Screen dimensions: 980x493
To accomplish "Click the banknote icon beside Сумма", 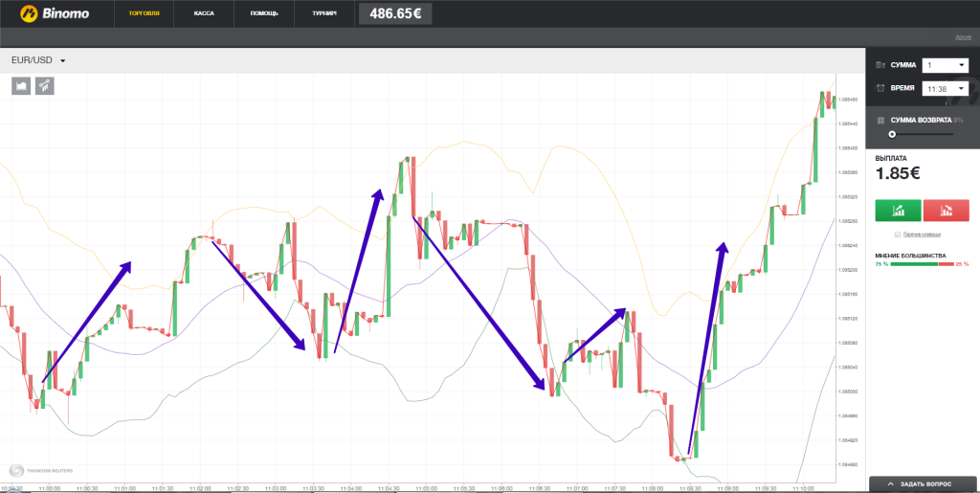I will [x=880, y=65].
